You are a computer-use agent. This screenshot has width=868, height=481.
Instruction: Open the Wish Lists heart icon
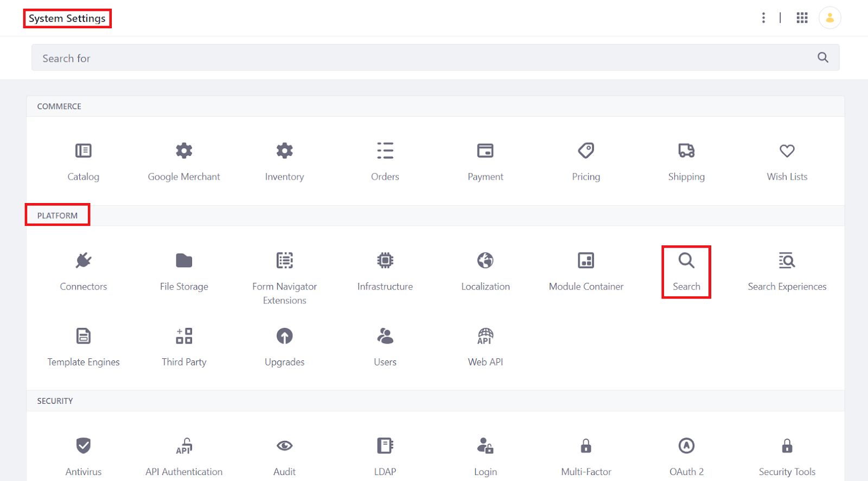click(x=787, y=150)
